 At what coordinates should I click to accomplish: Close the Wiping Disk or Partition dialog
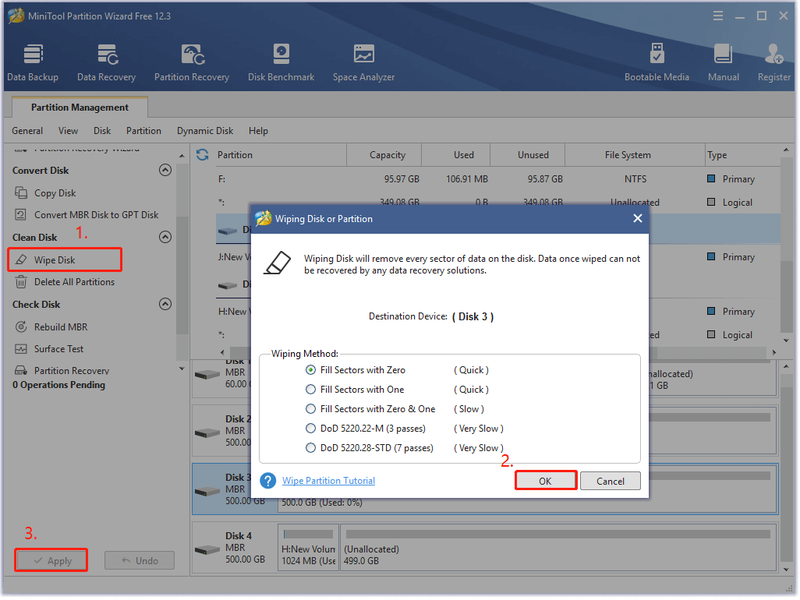pos(638,218)
